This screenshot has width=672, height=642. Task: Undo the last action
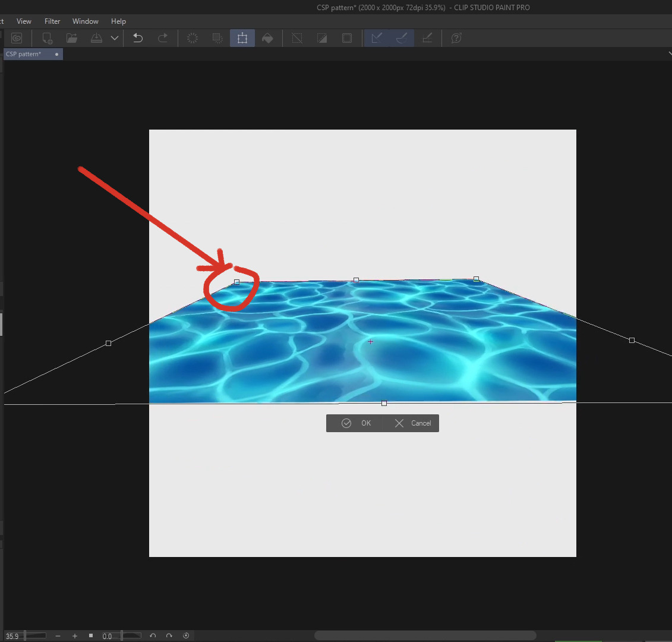(138, 38)
